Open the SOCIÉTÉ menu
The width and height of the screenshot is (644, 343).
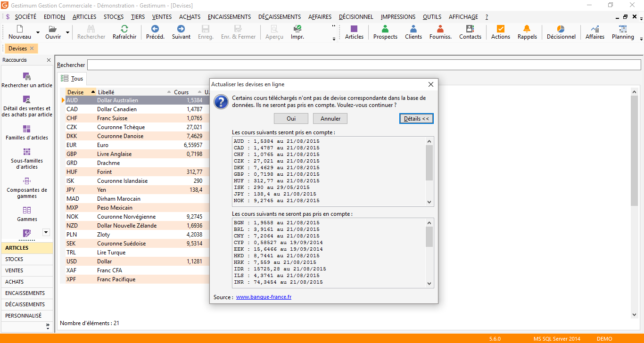25,16
